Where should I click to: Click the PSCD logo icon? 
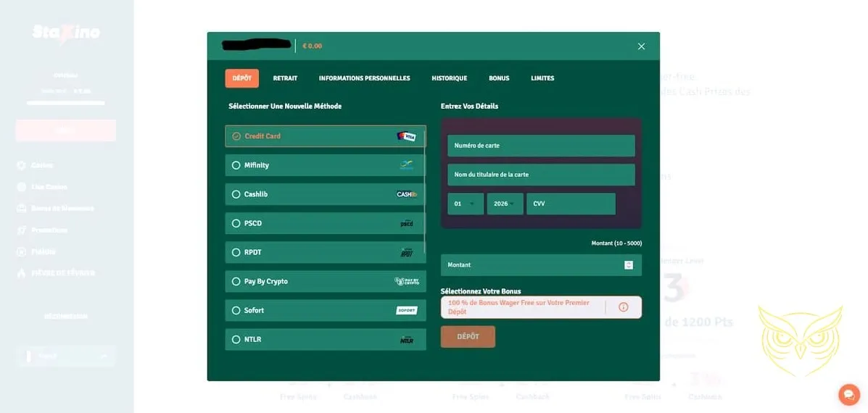click(x=406, y=223)
